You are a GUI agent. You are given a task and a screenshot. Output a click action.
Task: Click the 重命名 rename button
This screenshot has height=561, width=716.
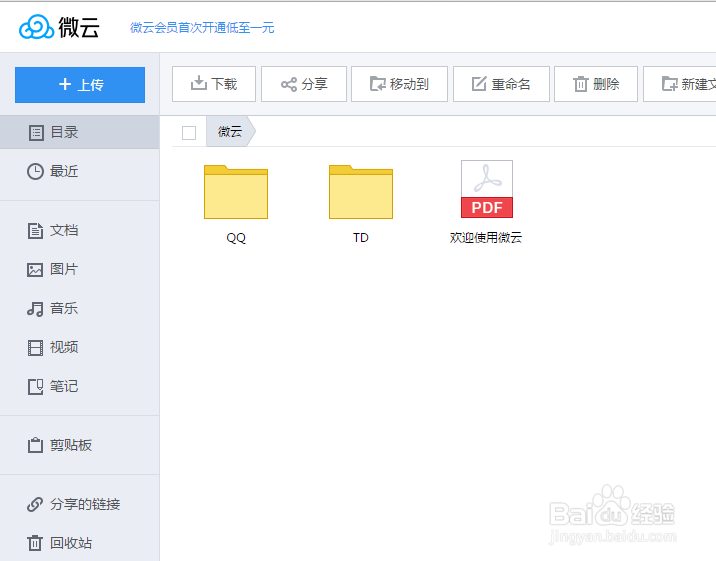[x=501, y=84]
